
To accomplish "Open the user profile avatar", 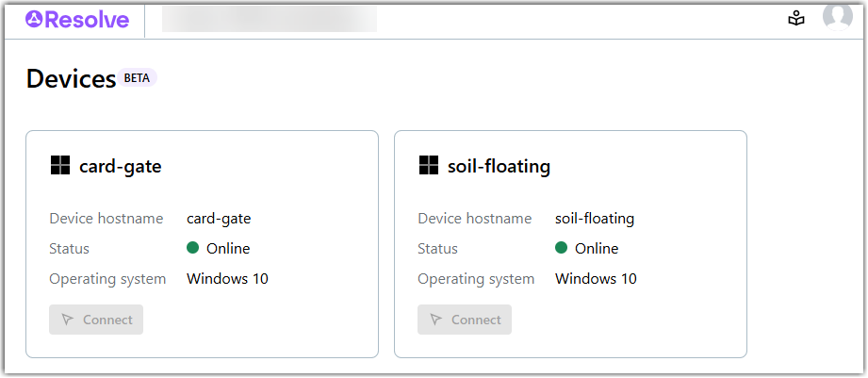I will [837, 16].
